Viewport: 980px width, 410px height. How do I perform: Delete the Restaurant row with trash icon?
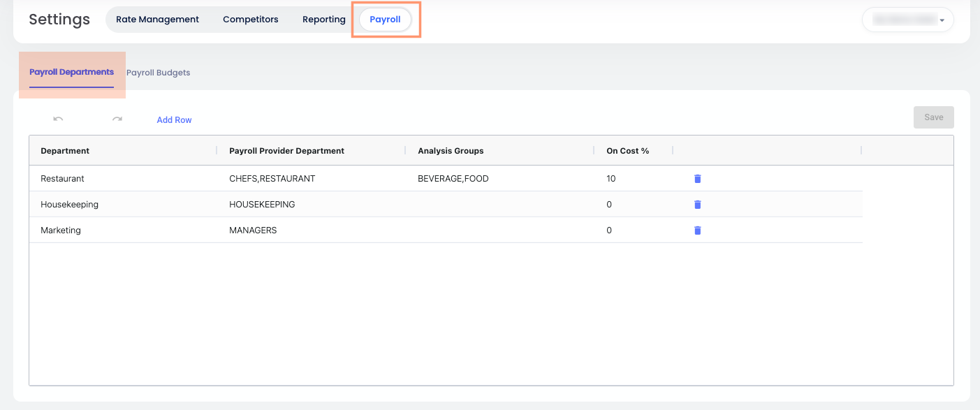point(697,179)
